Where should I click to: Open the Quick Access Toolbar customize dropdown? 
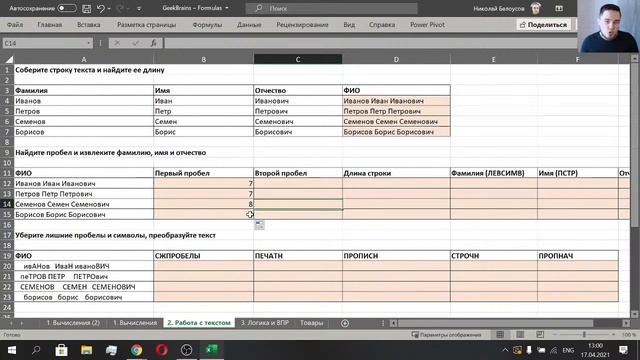tap(139, 9)
